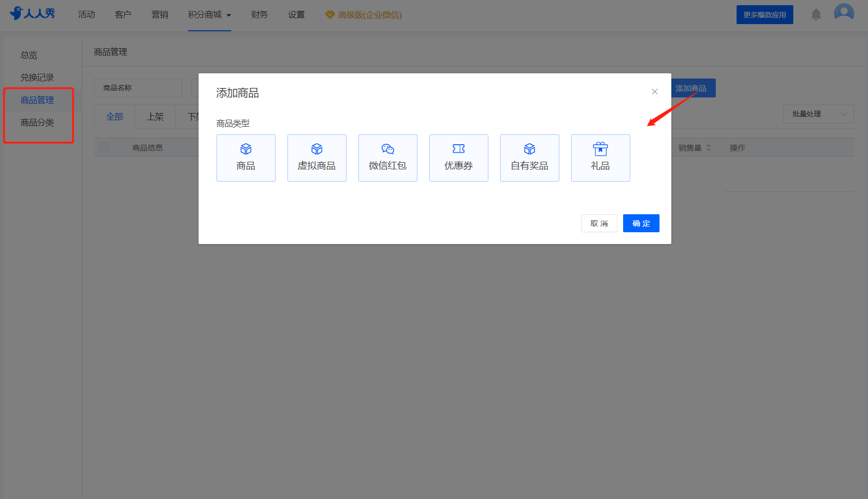
Task: Open the 批量处理 dropdown
Action: [x=818, y=114]
